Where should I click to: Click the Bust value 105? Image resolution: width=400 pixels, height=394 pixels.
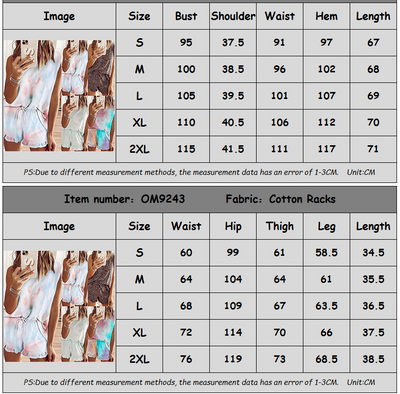tap(186, 96)
